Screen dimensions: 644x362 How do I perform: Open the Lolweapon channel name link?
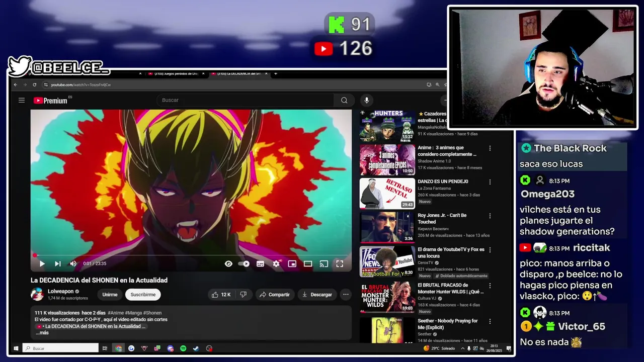61,291
